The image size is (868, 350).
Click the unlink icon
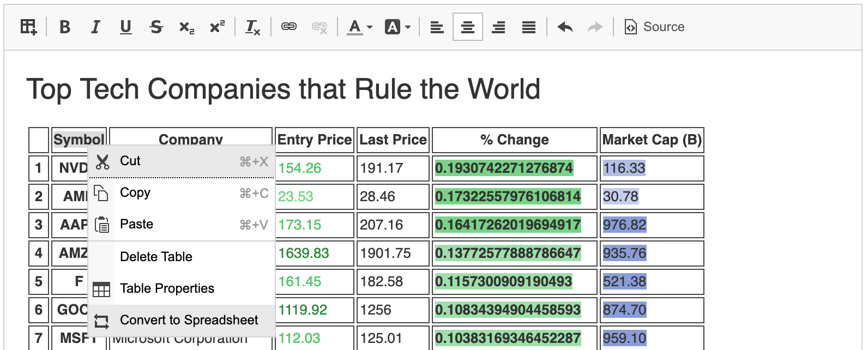(x=320, y=27)
